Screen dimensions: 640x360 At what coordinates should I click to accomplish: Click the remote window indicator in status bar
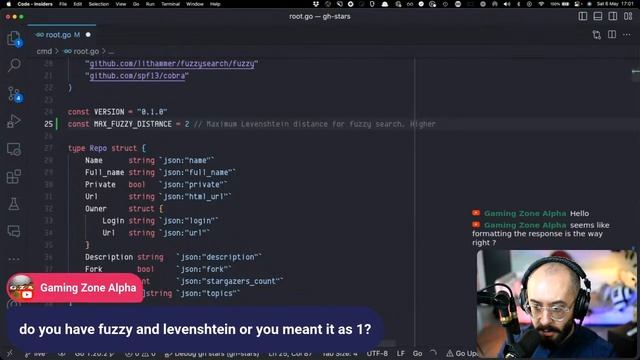tap(10, 353)
